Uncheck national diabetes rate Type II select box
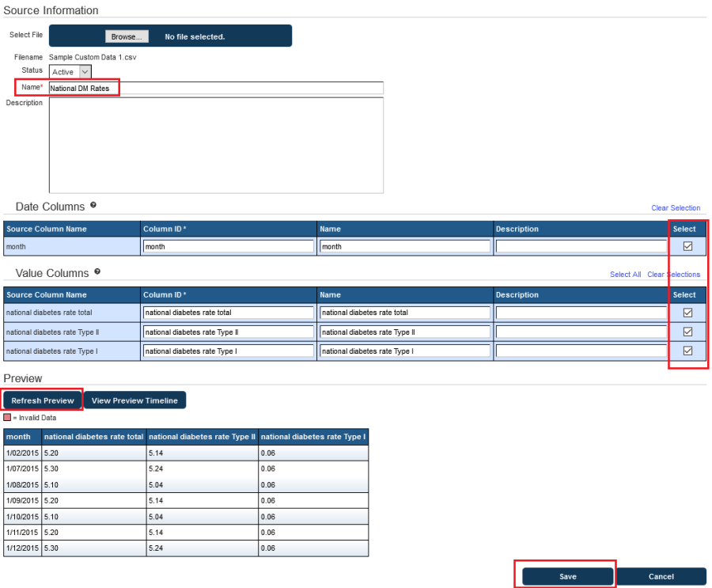Viewport: 712px width, 588px height. [687, 332]
